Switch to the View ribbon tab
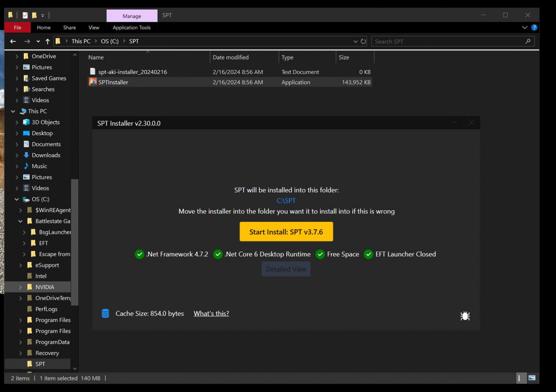This screenshot has width=556, height=392. coord(94,27)
